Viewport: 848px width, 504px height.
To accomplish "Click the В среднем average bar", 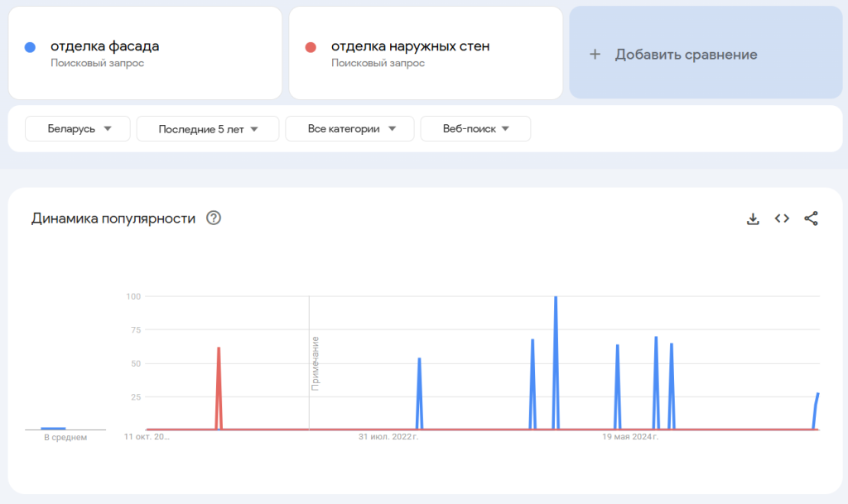I will [x=53, y=428].
